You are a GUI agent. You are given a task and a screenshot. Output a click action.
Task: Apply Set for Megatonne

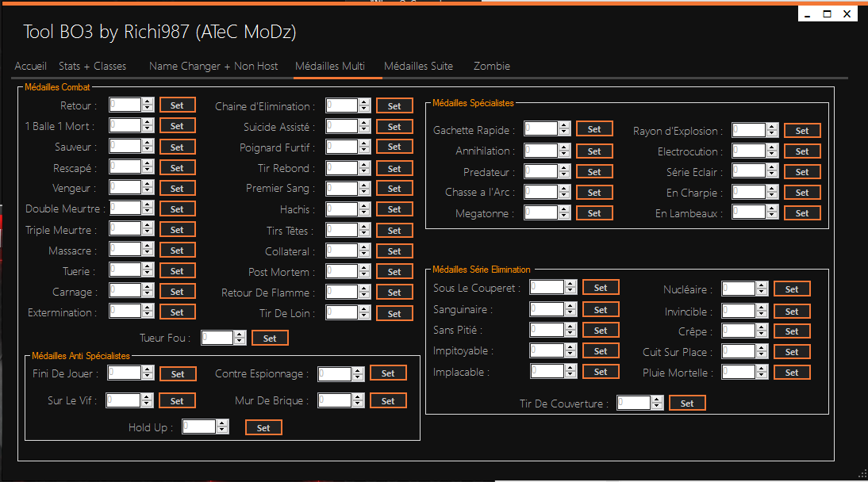(x=594, y=213)
